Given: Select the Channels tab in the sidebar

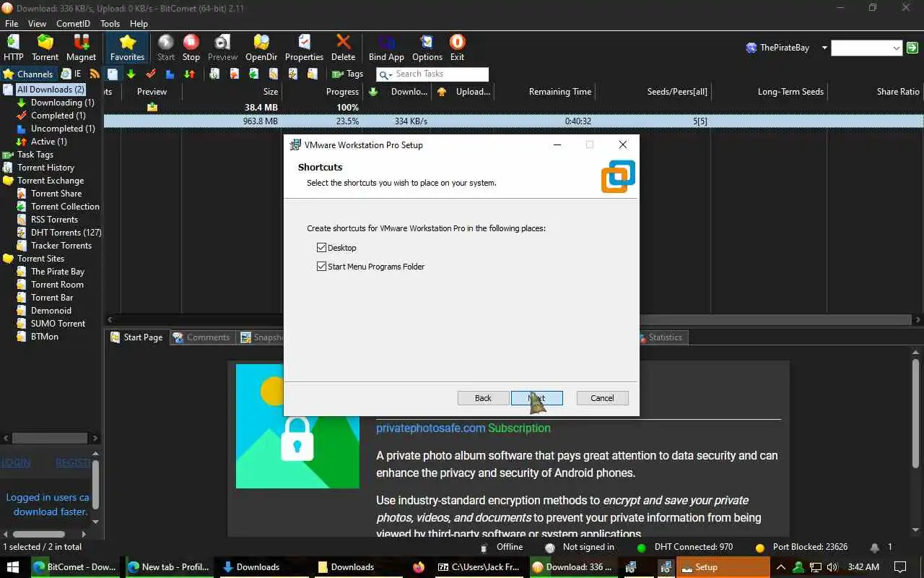Looking at the screenshot, I should coord(28,74).
